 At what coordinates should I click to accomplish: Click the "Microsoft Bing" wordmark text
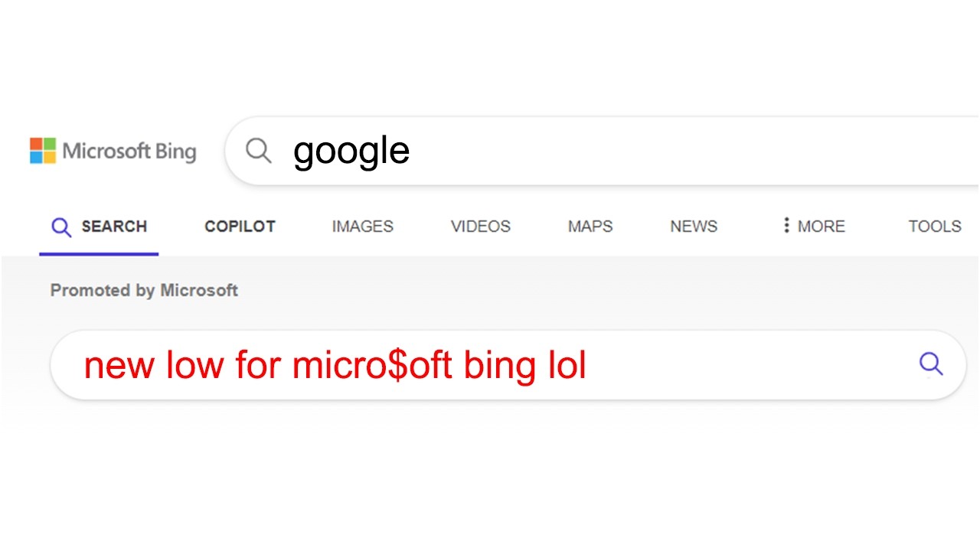pyautogui.click(x=129, y=151)
